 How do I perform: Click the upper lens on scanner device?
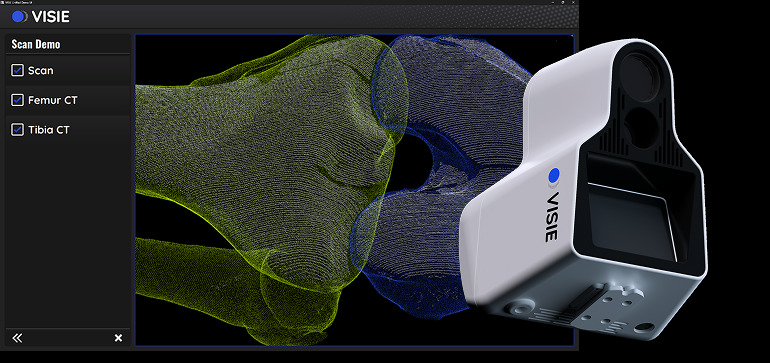[639, 70]
